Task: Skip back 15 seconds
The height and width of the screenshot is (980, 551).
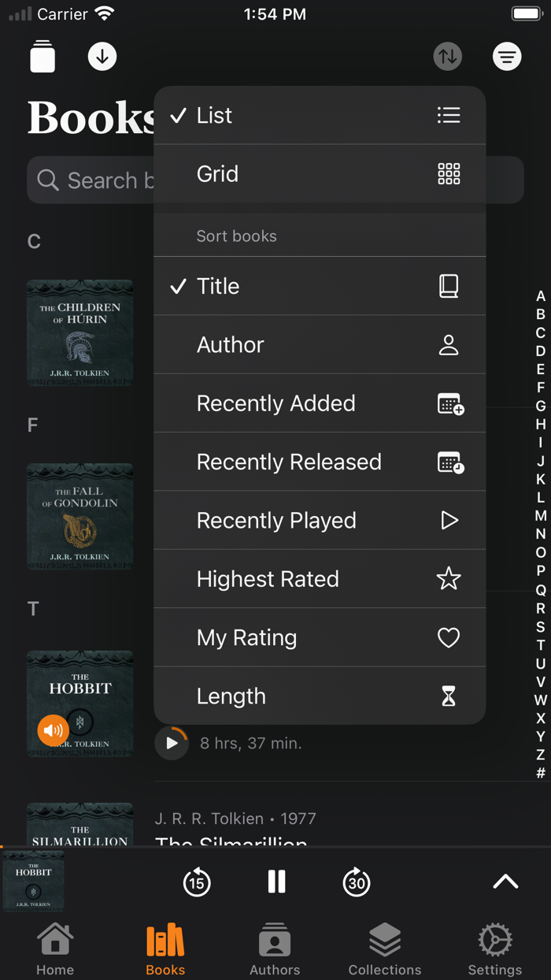Action: click(x=197, y=882)
